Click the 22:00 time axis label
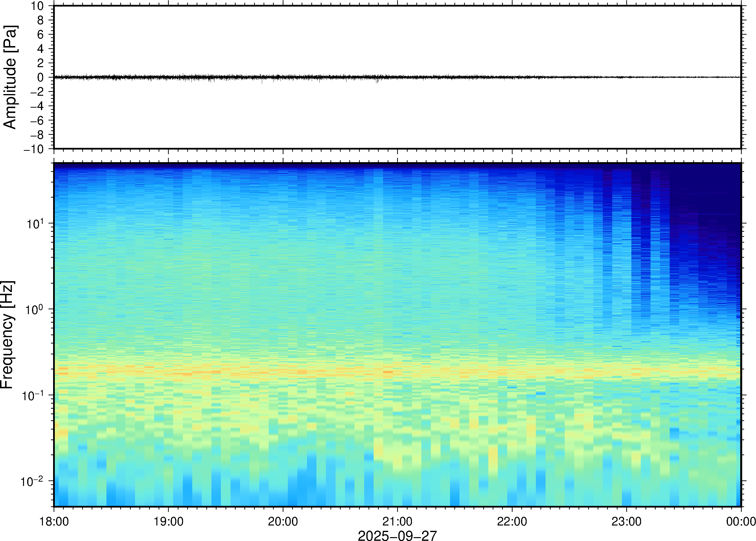 point(512,521)
